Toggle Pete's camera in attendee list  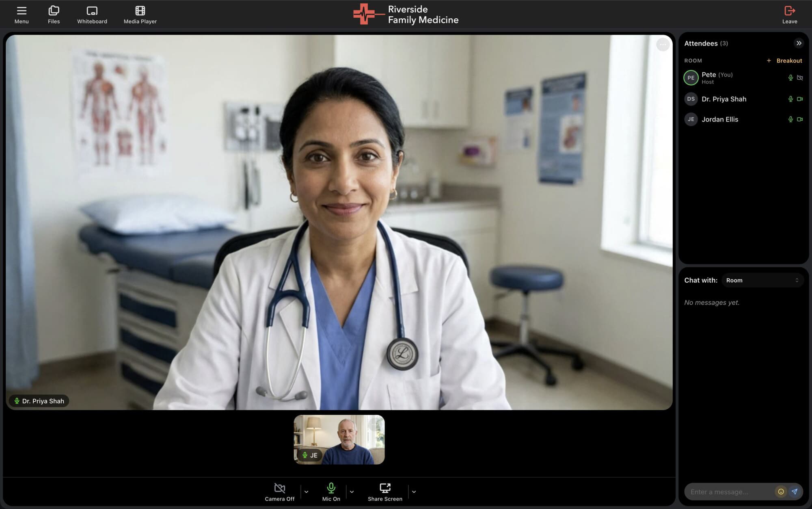(800, 78)
